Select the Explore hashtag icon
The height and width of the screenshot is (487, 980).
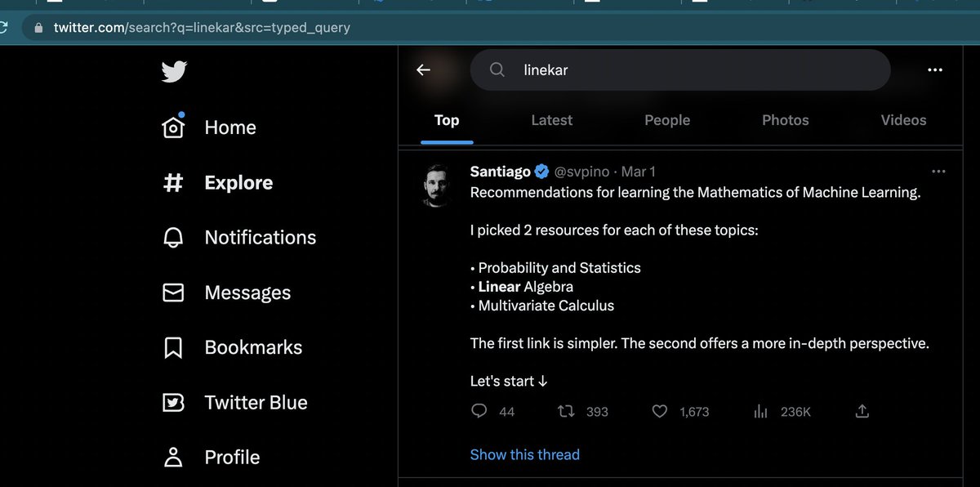coord(172,182)
